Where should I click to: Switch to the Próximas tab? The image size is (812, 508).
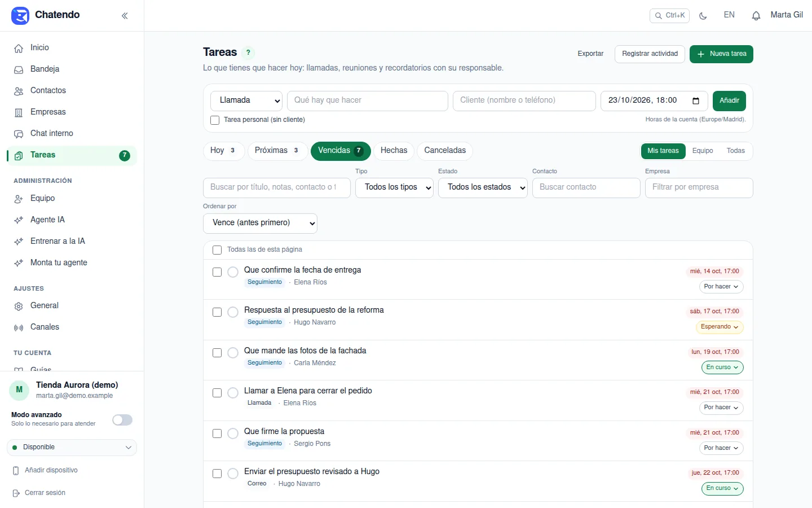277,151
